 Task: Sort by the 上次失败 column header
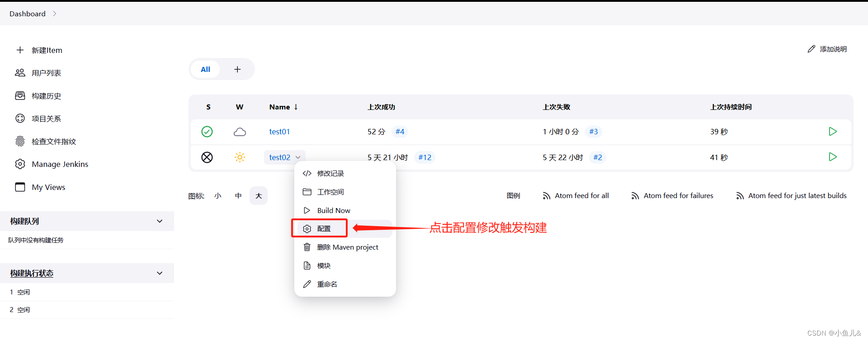[x=557, y=107]
